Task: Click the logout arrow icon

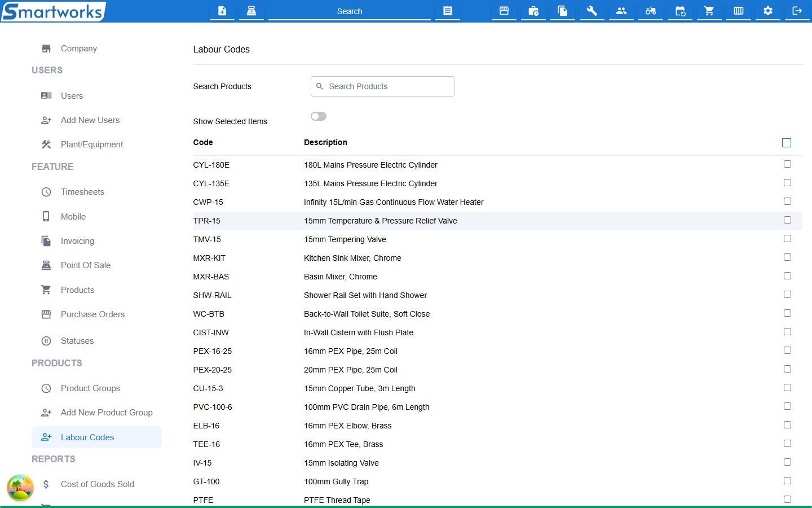Action: pyautogui.click(x=797, y=11)
